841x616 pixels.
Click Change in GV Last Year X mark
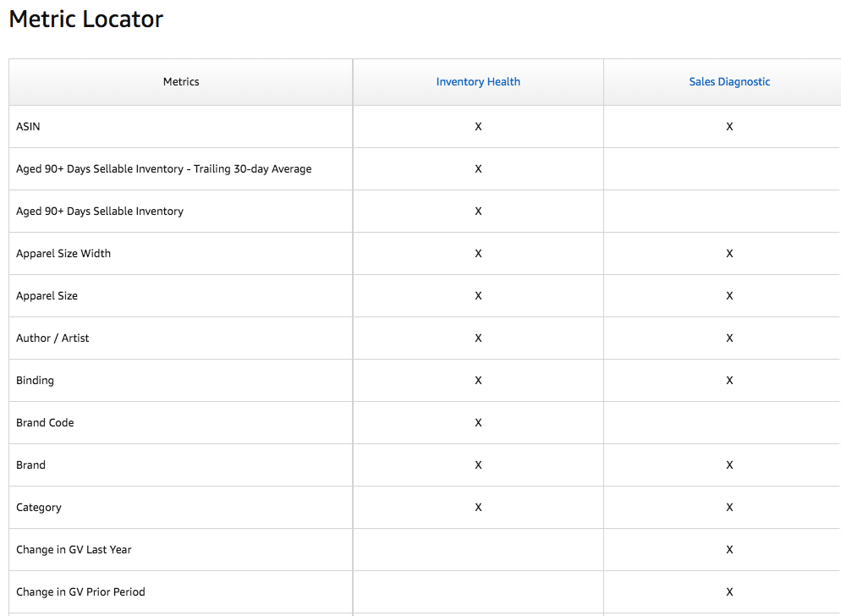tap(729, 549)
